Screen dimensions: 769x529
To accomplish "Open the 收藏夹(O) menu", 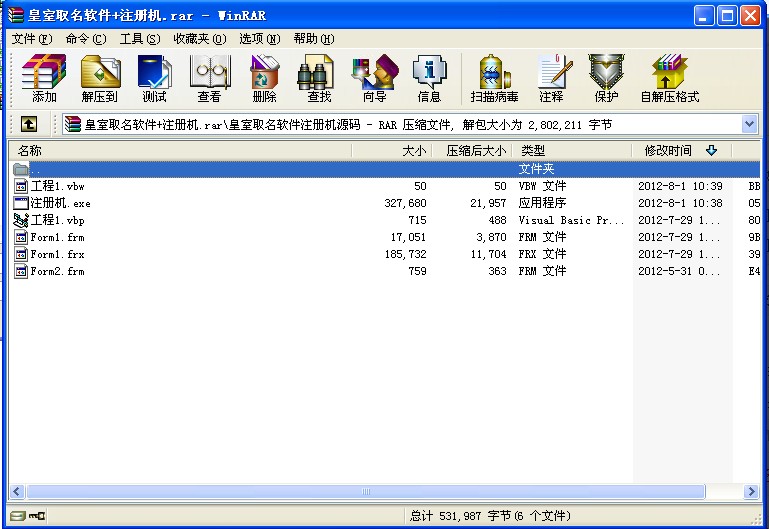I will 200,39.
